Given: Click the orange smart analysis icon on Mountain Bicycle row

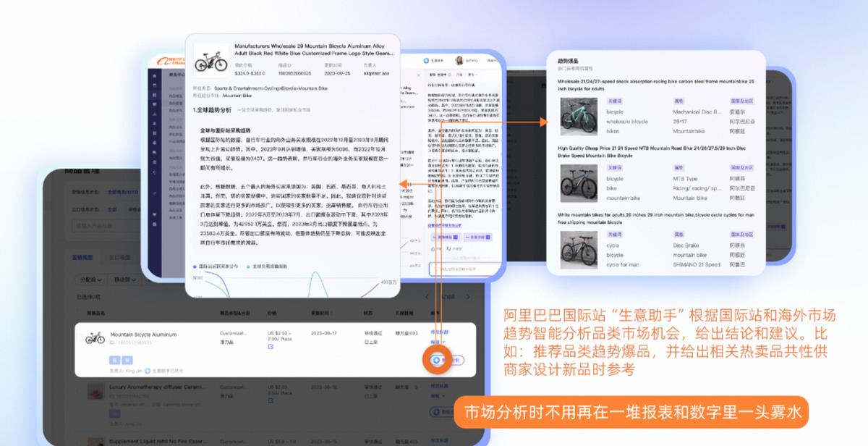Looking at the screenshot, I should [438, 360].
